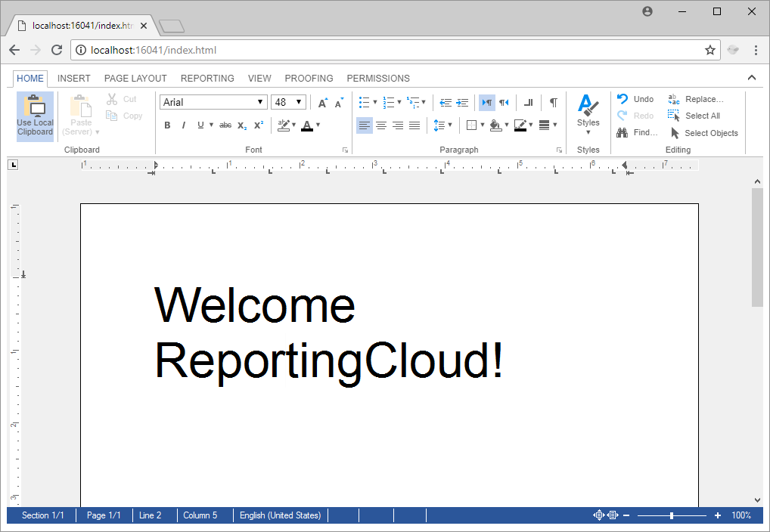
Task: Open Paragraph dialog launcher
Action: point(559,150)
